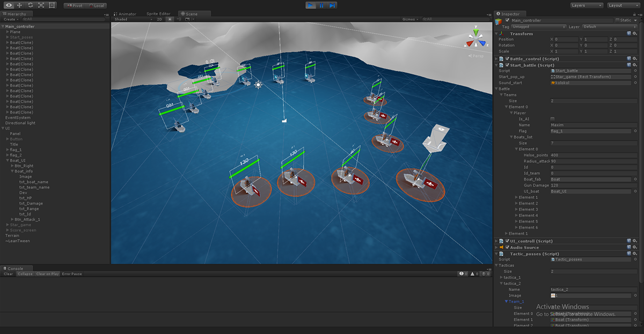Expand Star_game in Hierarchy

pyautogui.click(x=8, y=225)
